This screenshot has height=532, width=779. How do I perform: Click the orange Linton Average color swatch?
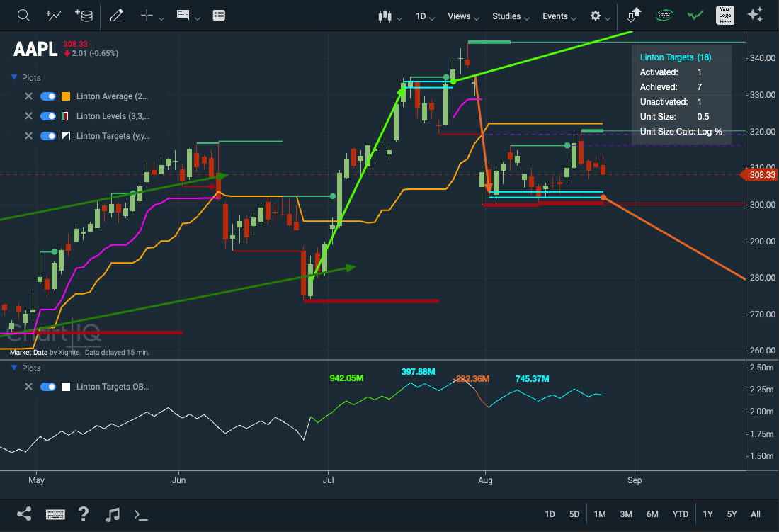66,96
